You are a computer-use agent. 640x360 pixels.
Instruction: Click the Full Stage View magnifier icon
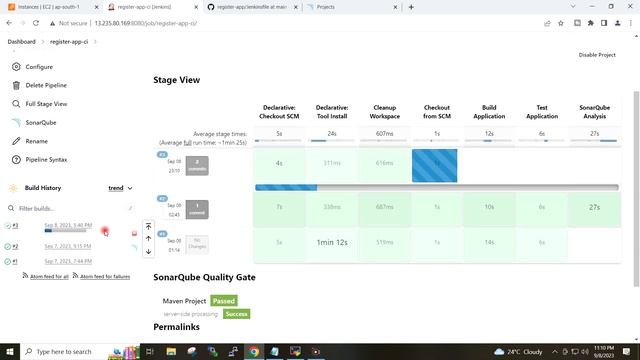coord(16,104)
